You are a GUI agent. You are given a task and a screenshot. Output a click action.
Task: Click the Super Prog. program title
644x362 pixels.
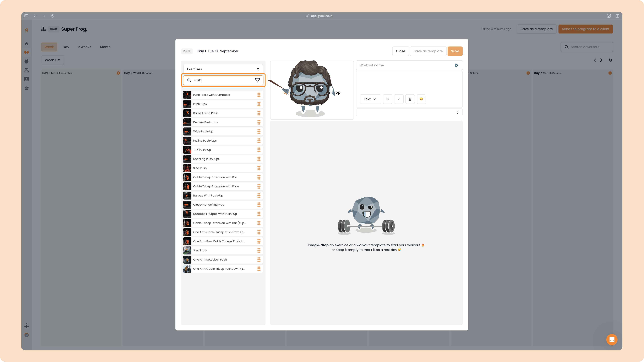coord(74,29)
